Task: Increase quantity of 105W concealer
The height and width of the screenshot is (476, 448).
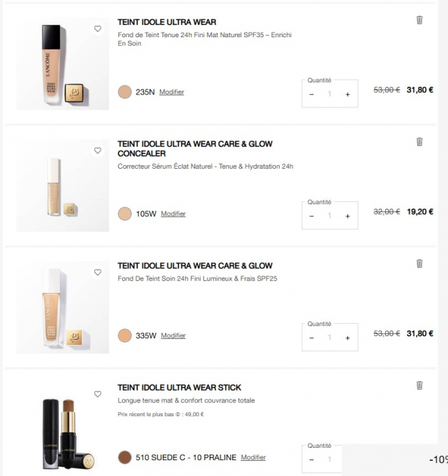Action: click(x=348, y=216)
